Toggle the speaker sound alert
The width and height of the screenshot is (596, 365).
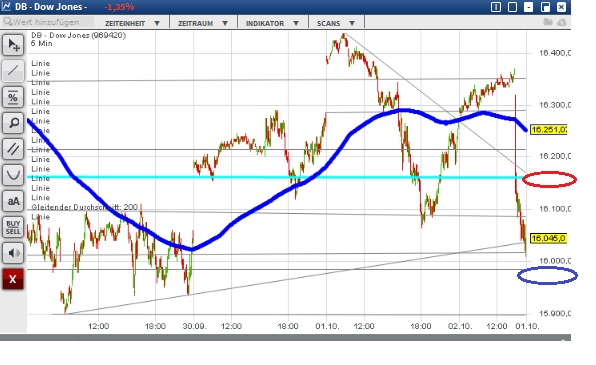pyautogui.click(x=13, y=253)
